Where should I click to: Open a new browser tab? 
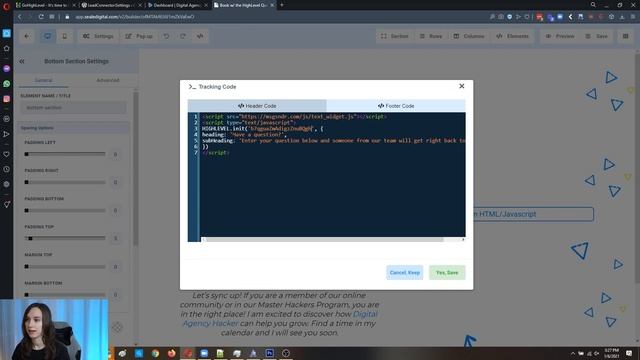point(282,5)
